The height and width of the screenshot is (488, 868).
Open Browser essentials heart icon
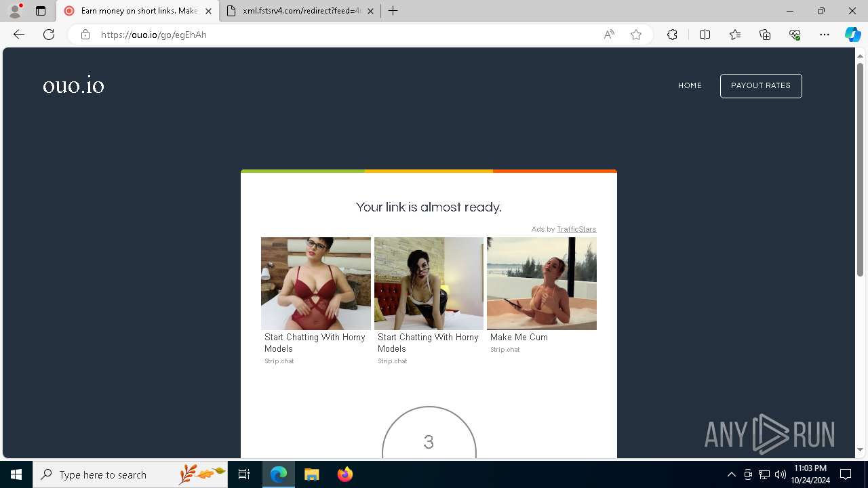[795, 35]
